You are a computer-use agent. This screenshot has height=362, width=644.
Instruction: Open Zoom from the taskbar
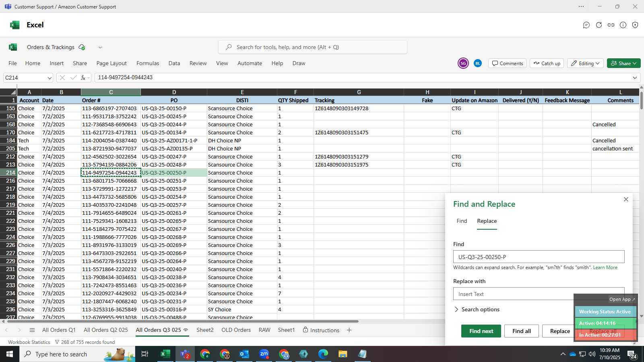point(264,354)
